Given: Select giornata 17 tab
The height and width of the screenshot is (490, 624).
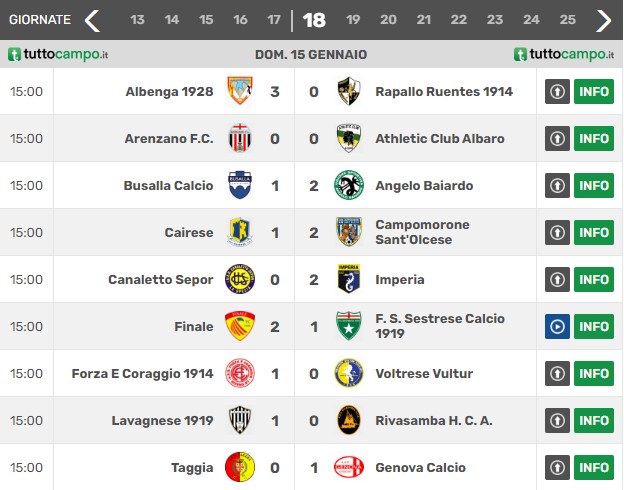Looking at the screenshot, I should pos(274,20).
